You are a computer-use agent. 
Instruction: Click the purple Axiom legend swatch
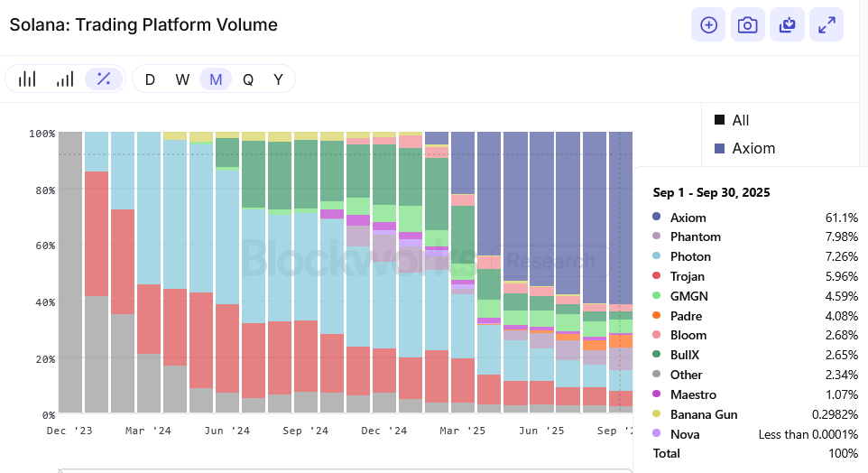[719, 148]
